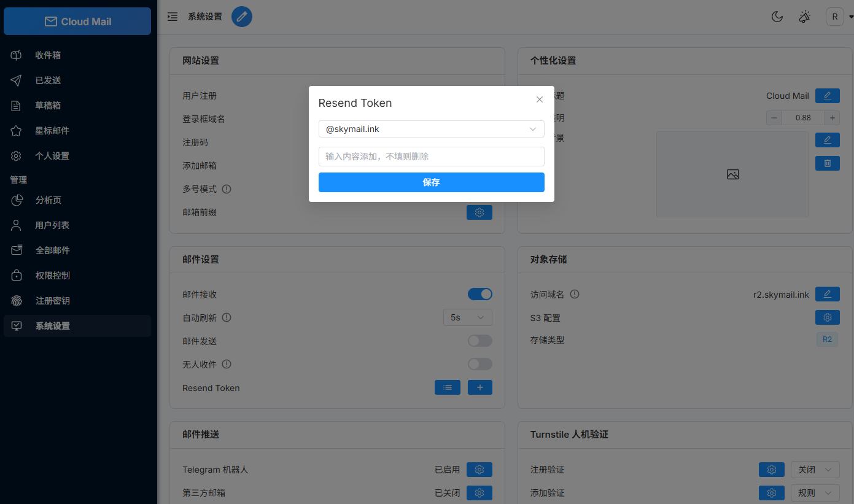This screenshot has width=854, height=504.
Task: Go to 收件箱 in the sidebar
Action: tap(48, 55)
